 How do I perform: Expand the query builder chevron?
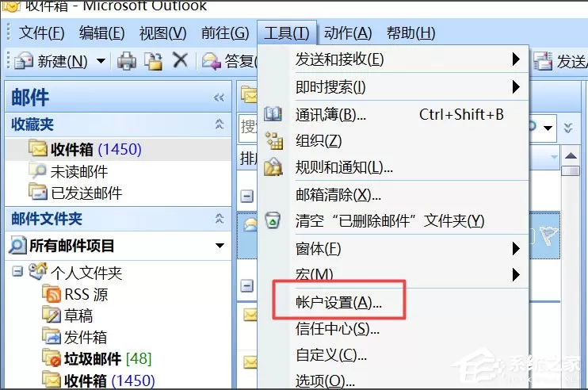[x=568, y=128]
